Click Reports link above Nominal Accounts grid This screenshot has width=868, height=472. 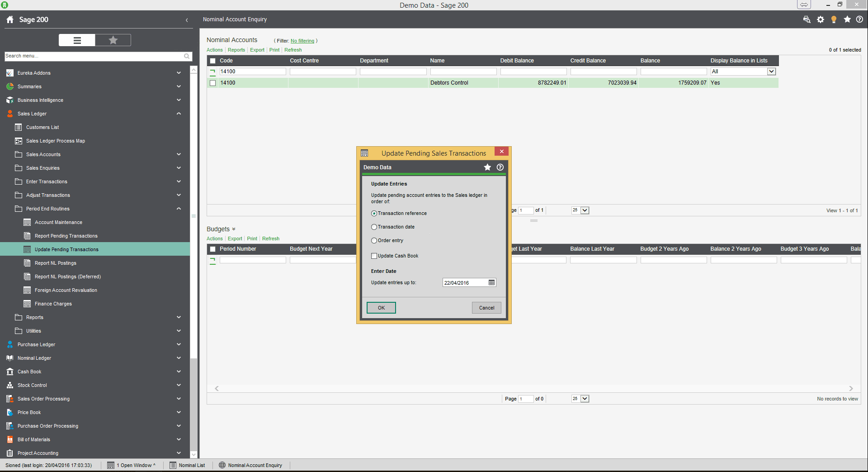click(236, 50)
